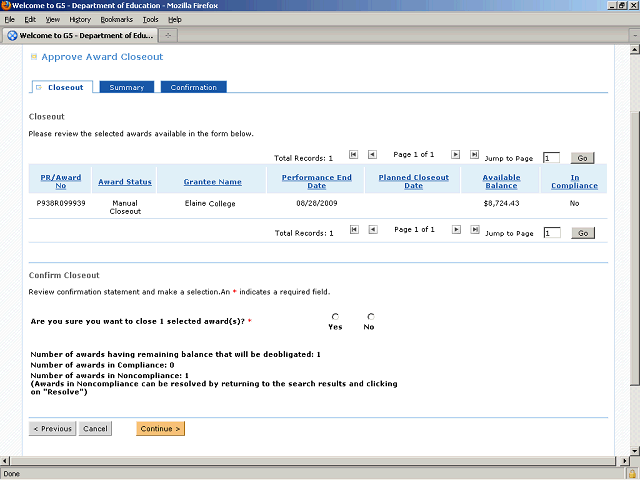Screen dimensions: 640x480
Task: Sort by Grantee Name column
Action: coord(212,182)
